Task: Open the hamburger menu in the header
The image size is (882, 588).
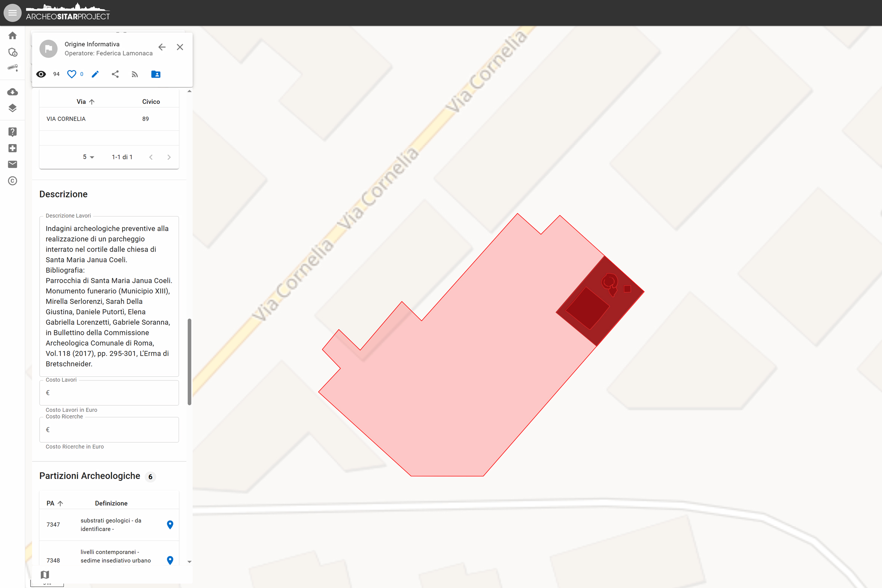Action: point(12,13)
